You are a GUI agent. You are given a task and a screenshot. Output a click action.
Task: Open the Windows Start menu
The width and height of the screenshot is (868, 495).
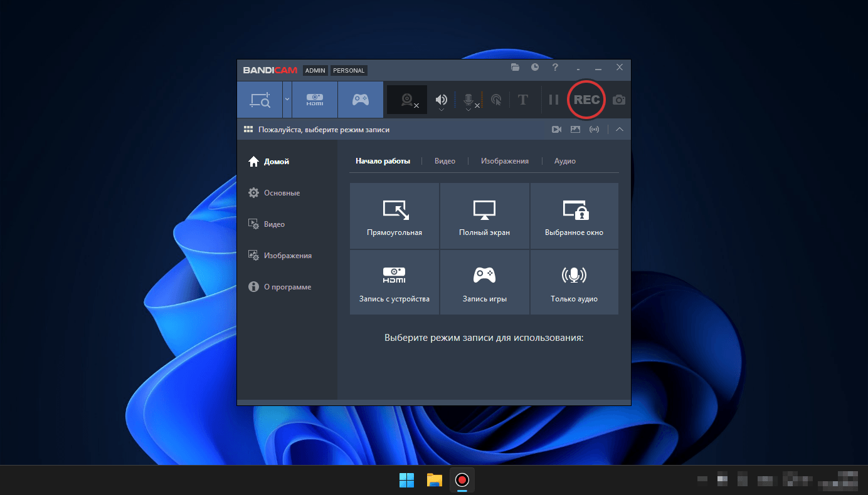406,480
